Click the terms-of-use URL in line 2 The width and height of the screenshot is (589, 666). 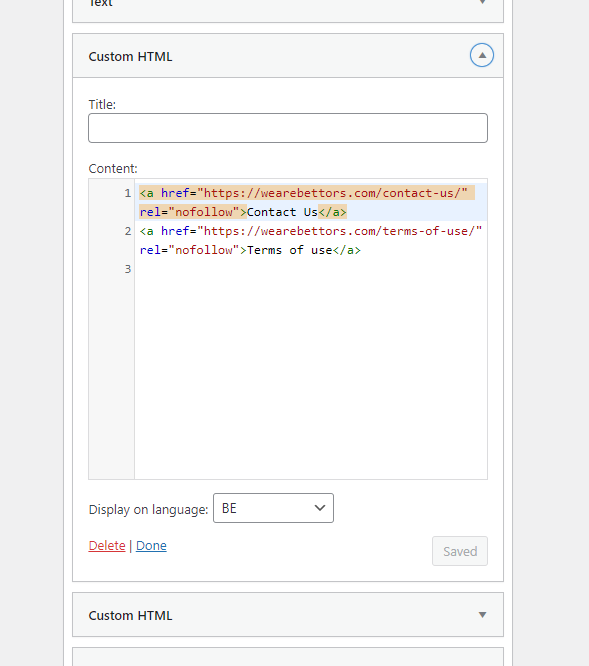click(339, 231)
